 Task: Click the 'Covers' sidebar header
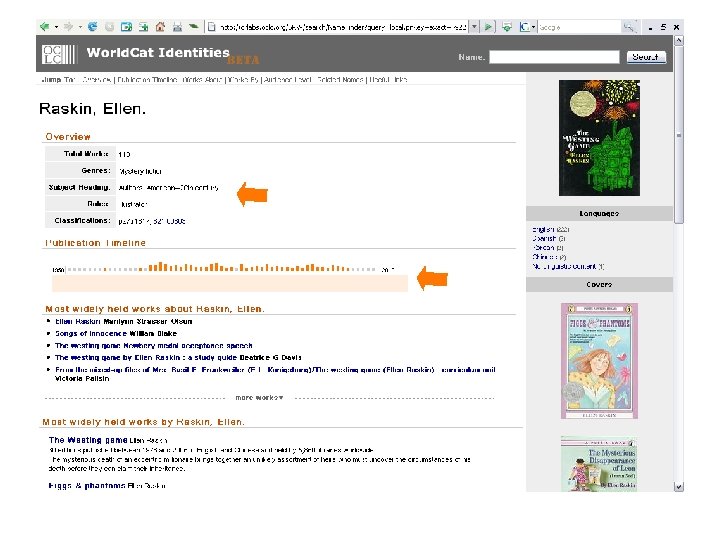pyautogui.click(x=599, y=284)
